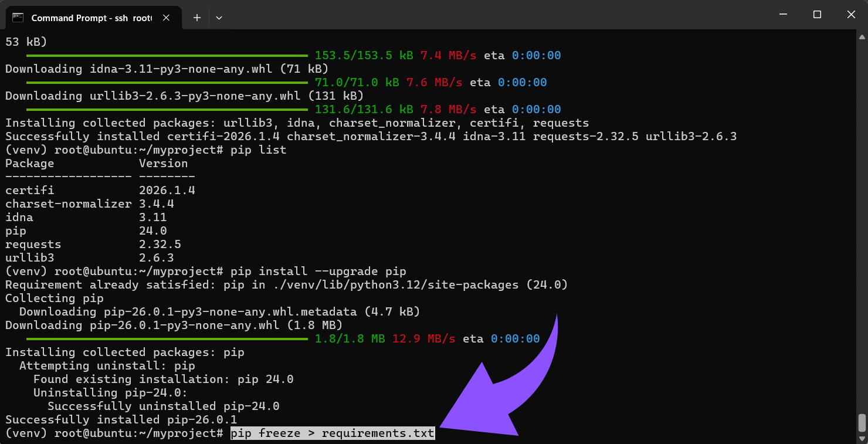Image resolution: width=868 pixels, height=444 pixels.
Task: Click the urllib3 131.6 kB progress bar
Action: [x=167, y=109]
